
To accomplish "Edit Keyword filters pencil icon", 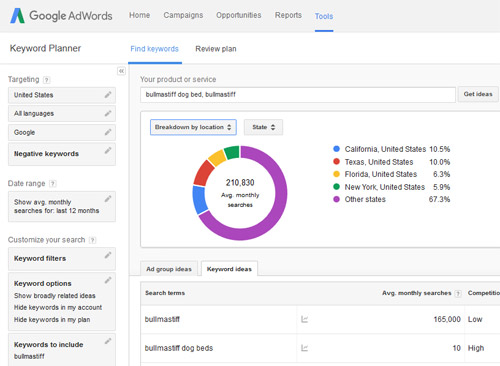I will [108, 255].
